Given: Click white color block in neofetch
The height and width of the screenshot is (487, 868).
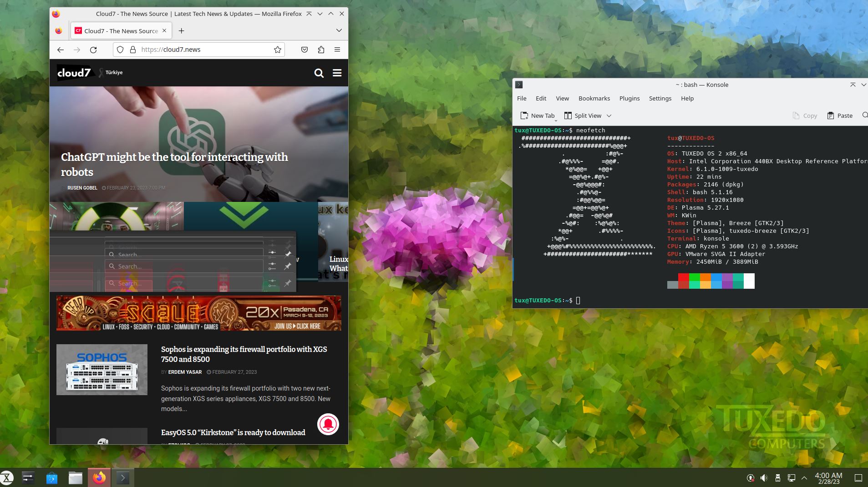Looking at the screenshot, I should pos(749,281).
